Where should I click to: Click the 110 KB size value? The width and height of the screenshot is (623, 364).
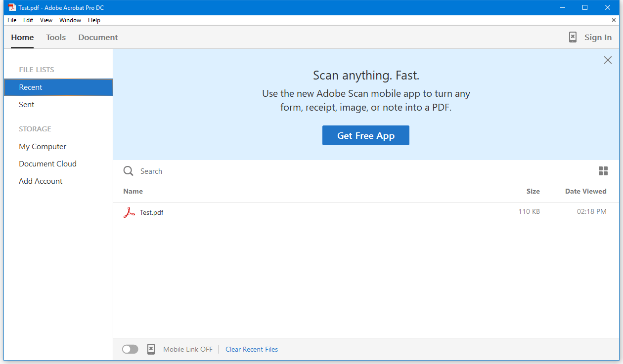point(529,212)
